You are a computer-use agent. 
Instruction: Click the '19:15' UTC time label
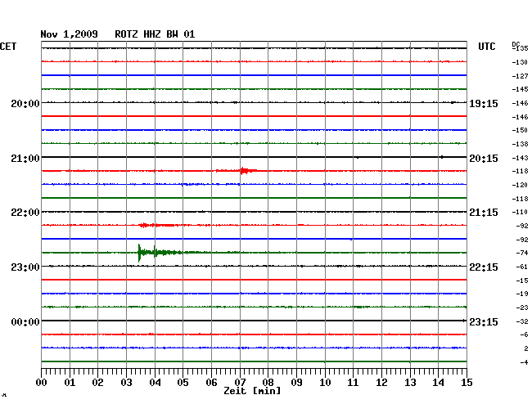[x=484, y=104]
